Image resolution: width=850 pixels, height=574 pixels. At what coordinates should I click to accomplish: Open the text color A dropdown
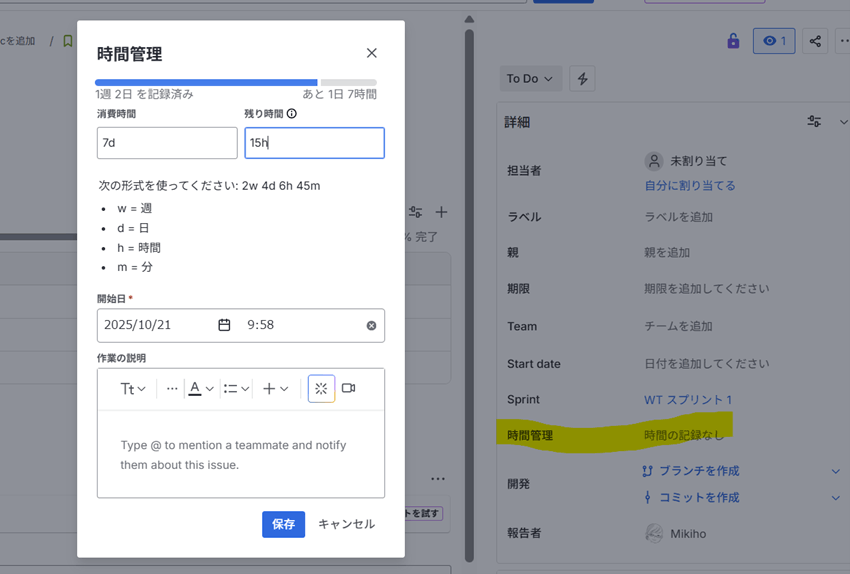pos(201,389)
